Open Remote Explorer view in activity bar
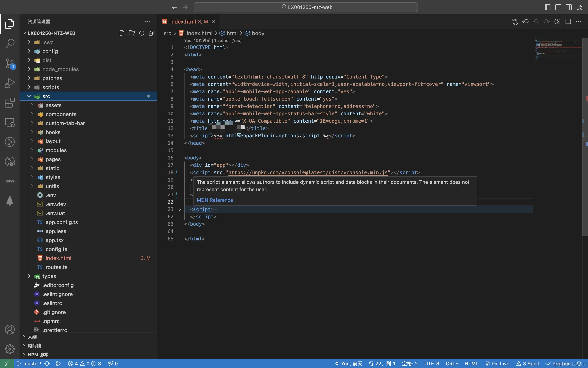Viewport: 588px width, 368px height. (x=10, y=122)
